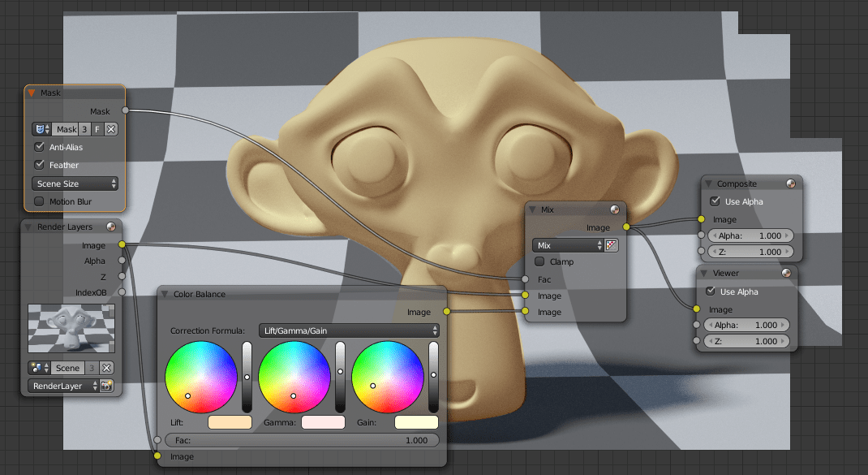Screen dimensions: 868x475
Task: Enable fake user with the F button in Mask node
Action: 99,128
